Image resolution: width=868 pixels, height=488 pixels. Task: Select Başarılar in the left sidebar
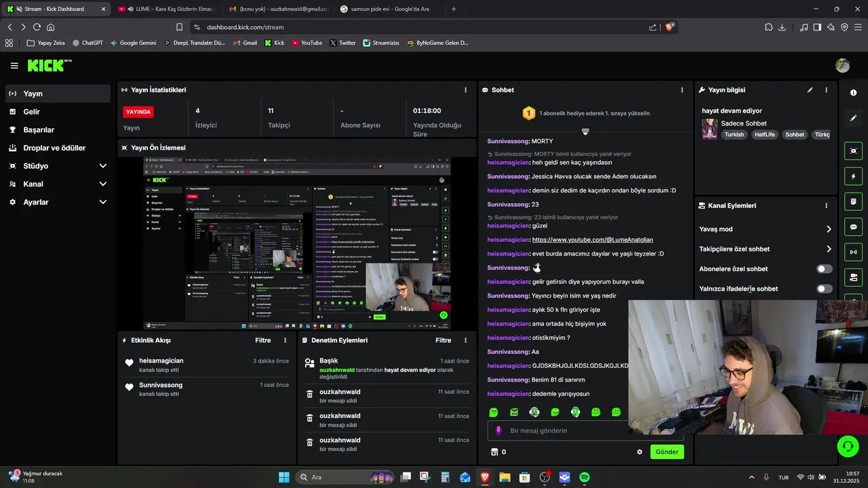point(58,130)
